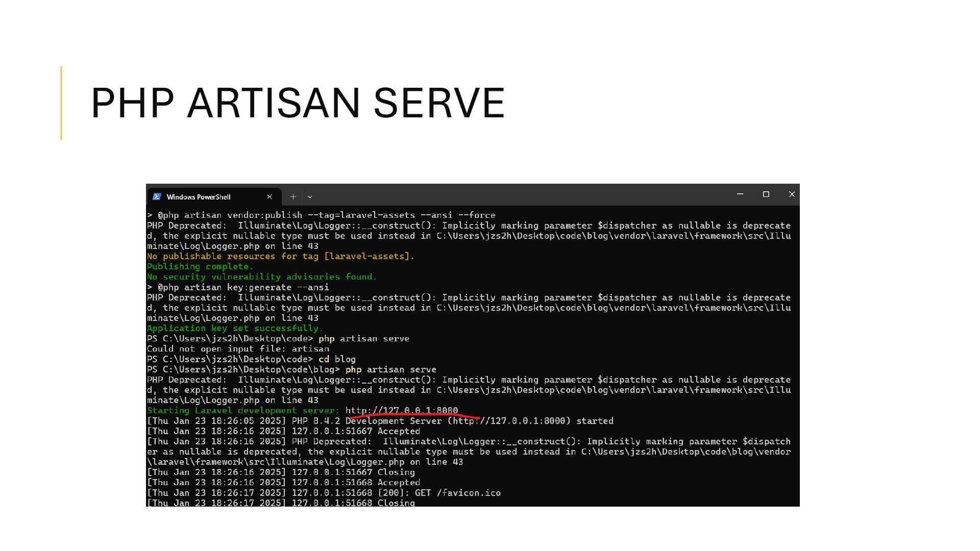Click '@php artisan vendor:publish' command line
980x551 pixels.
point(321,215)
